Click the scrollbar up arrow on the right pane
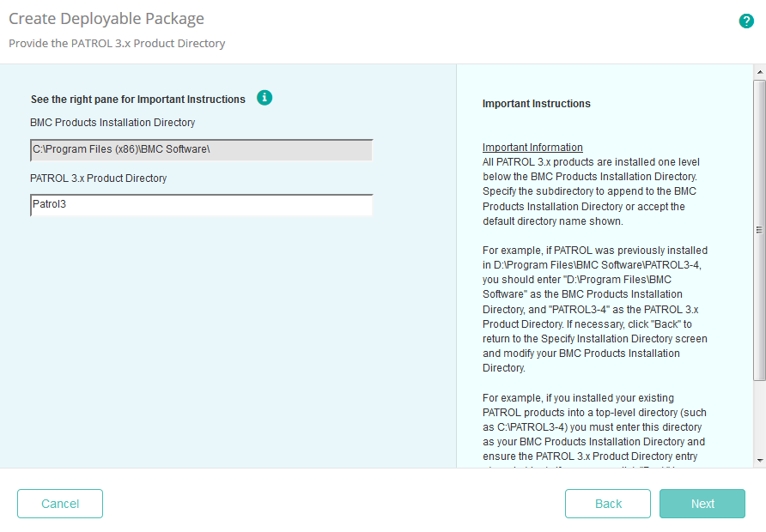766x532 pixels. (757, 72)
